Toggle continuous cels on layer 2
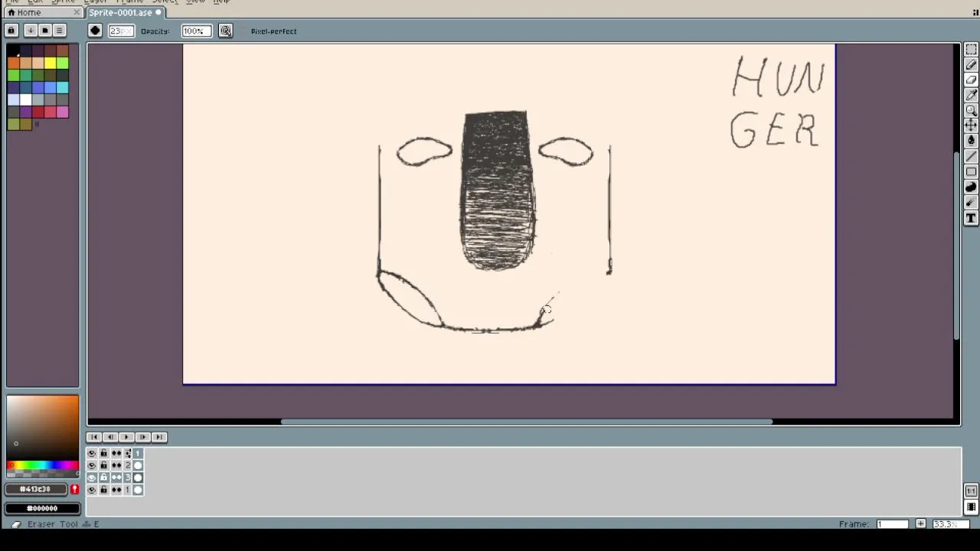 116,465
